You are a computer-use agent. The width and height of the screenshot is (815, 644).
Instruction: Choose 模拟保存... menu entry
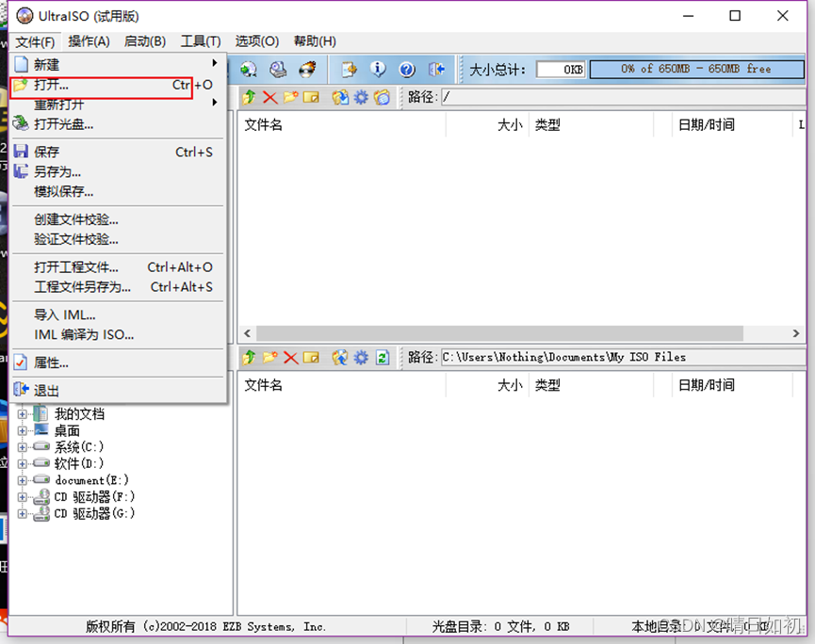pyautogui.click(x=118, y=191)
